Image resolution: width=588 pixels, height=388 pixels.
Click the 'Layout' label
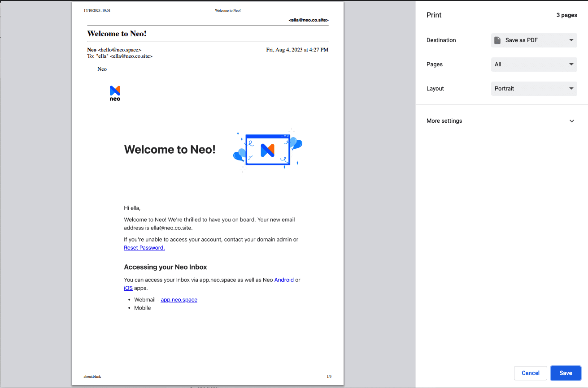pos(435,89)
